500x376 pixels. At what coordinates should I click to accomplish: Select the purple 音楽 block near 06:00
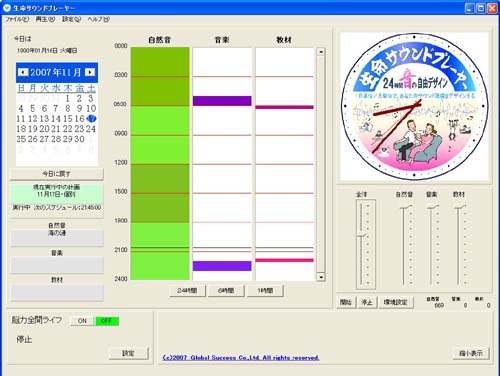coord(222,101)
